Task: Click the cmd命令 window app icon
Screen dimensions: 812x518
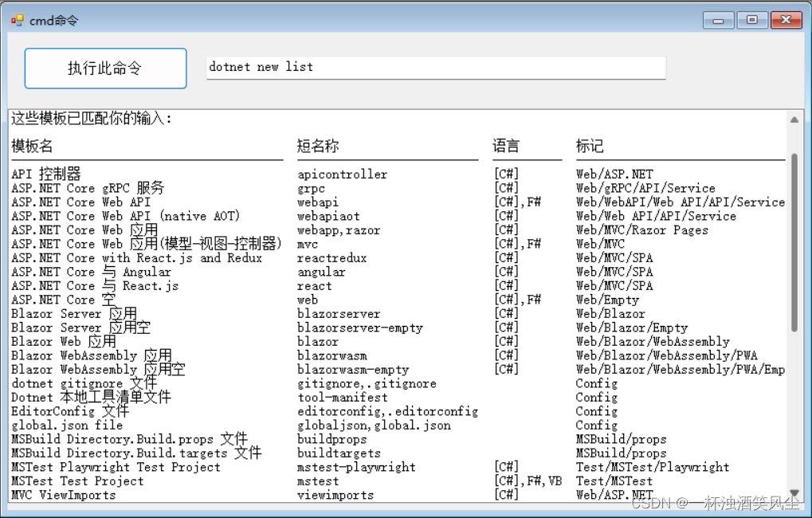Action: click(18, 20)
